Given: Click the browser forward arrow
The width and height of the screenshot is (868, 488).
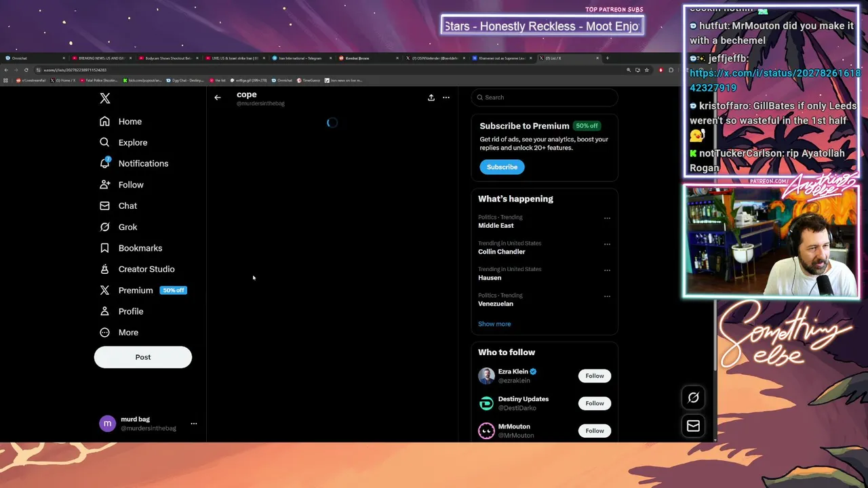Looking at the screenshot, I should [x=16, y=70].
